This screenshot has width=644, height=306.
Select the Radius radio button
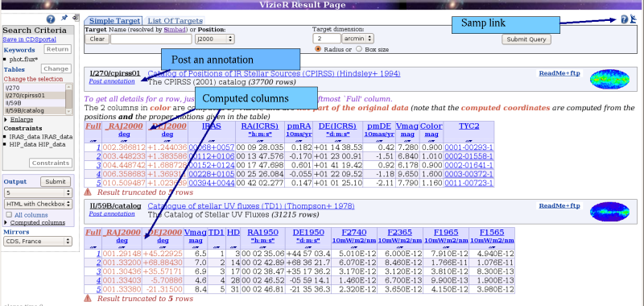pyautogui.click(x=318, y=49)
